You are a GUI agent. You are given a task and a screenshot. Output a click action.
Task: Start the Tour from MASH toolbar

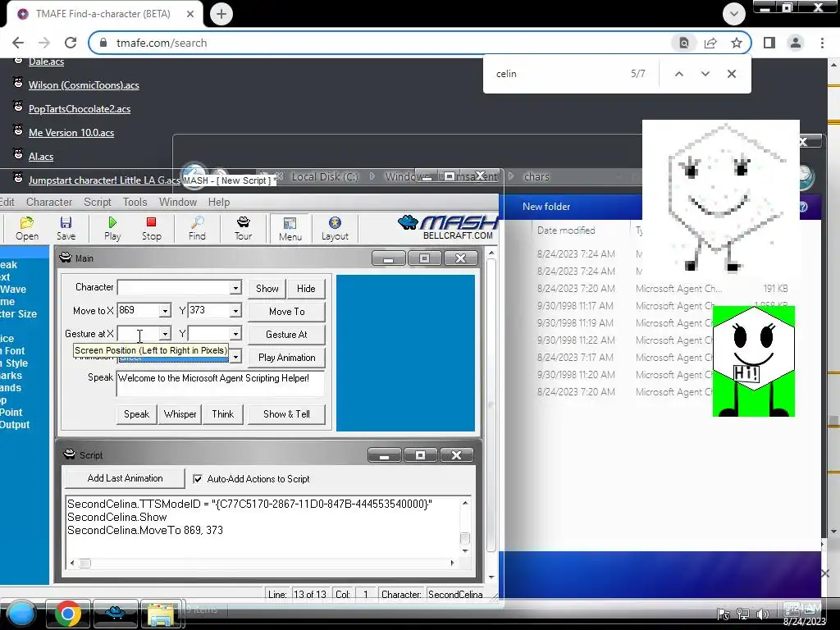(x=243, y=228)
